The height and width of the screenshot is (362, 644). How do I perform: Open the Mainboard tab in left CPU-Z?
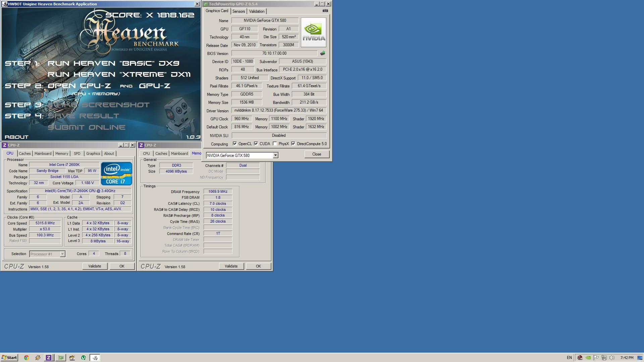point(43,154)
